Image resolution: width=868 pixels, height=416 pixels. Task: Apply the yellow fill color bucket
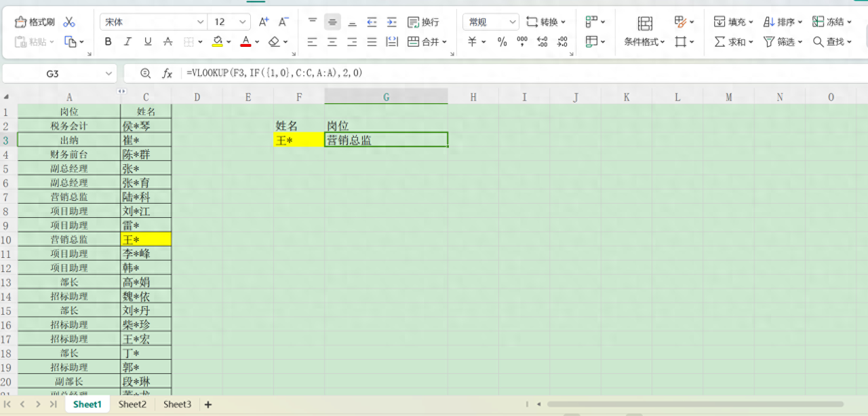point(217,41)
